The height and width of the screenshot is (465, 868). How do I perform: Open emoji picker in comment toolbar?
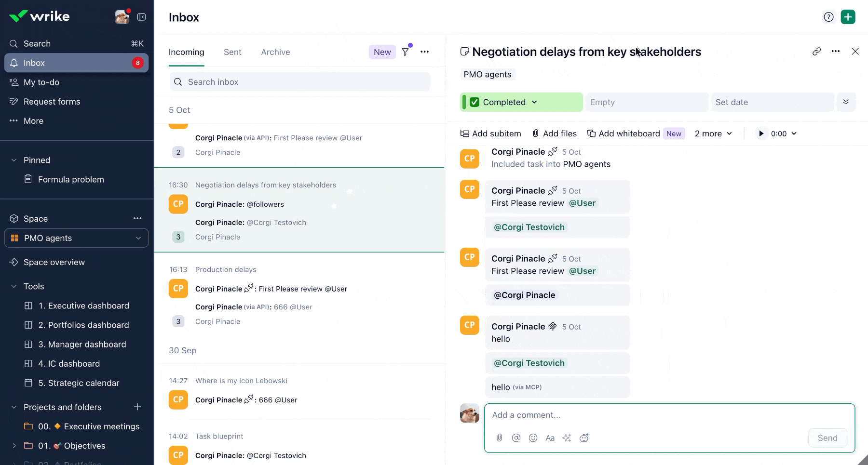point(533,438)
